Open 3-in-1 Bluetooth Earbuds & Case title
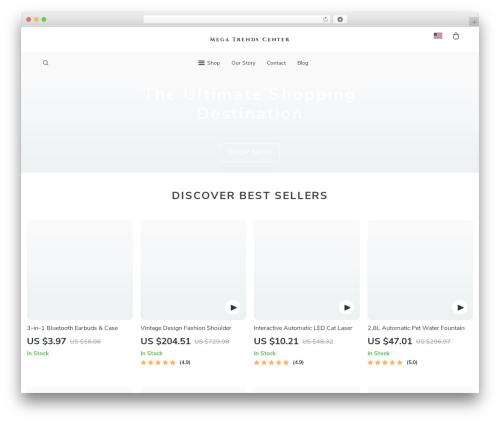 [72, 328]
